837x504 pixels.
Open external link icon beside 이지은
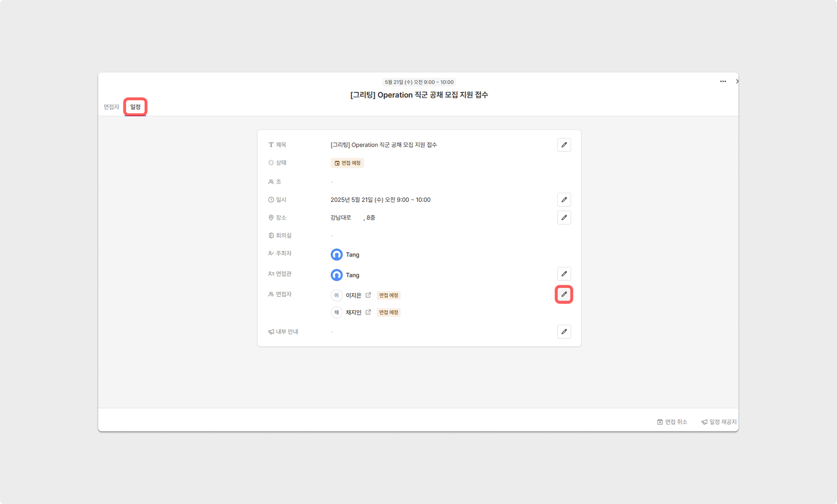click(368, 295)
